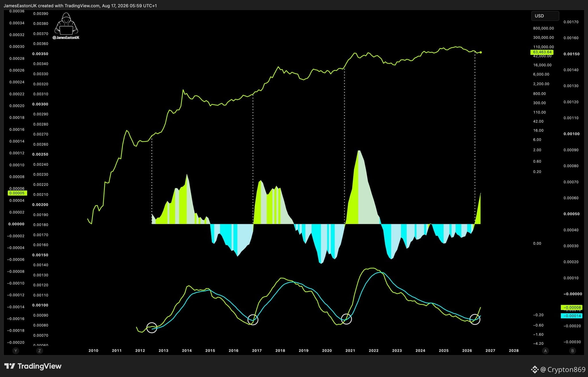Click the bold 0.00300 scale label
The width and height of the screenshot is (588, 377).
pos(40,104)
